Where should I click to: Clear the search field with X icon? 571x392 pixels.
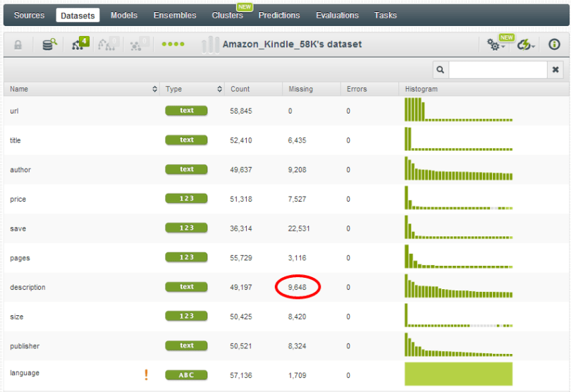pyautogui.click(x=556, y=70)
